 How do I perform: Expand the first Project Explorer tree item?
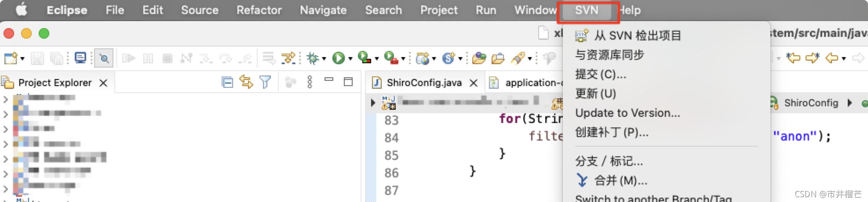(x=5, y=99)
